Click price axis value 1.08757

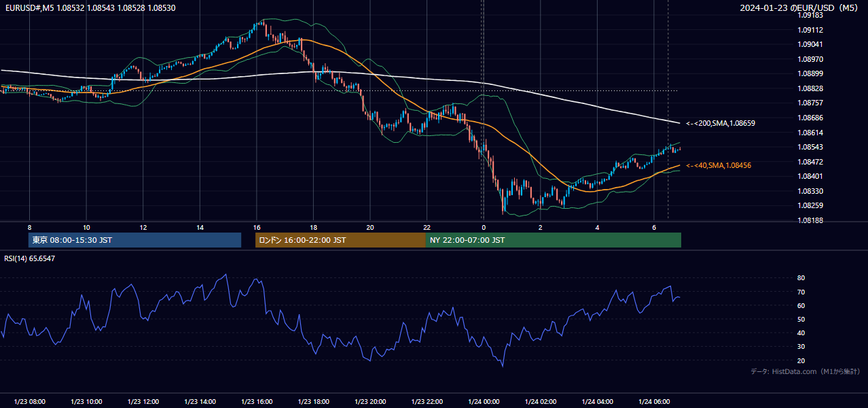810,103
